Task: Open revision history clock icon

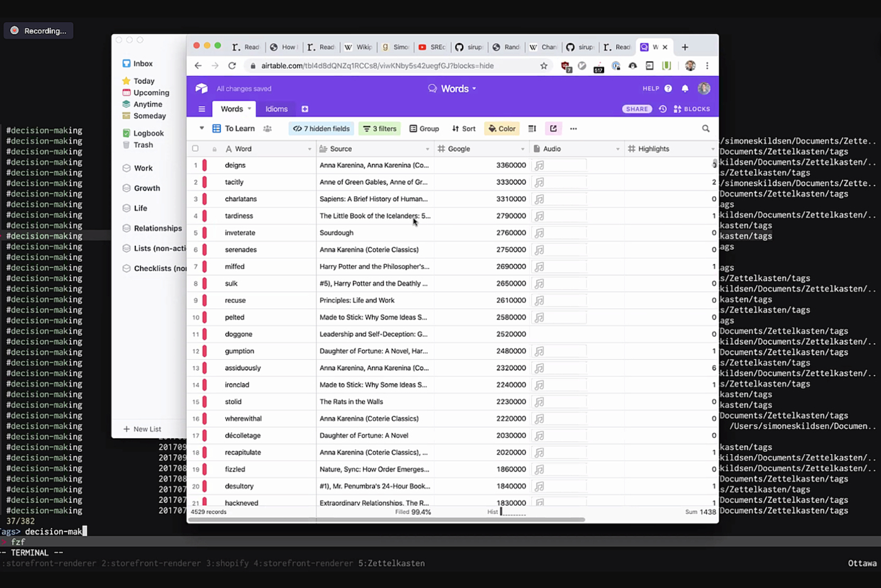Action: 663,109
